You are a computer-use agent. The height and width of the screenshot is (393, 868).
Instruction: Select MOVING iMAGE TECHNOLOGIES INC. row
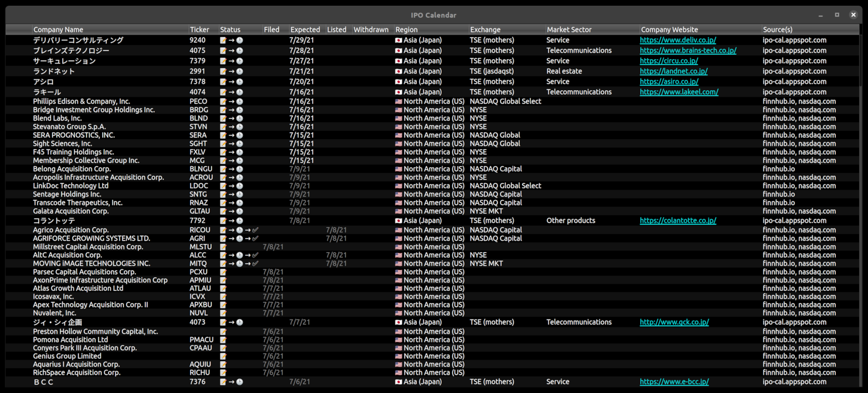point(432,264)
